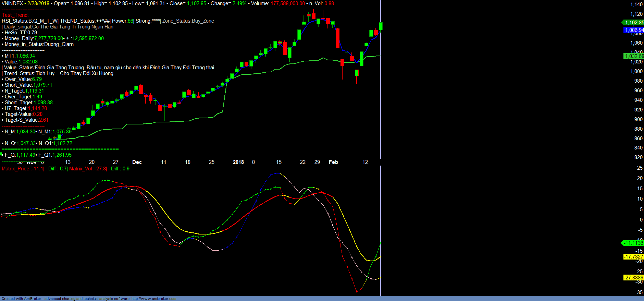
Task: Select the yellow -17.7327 indicator value label
Action: 633,257
